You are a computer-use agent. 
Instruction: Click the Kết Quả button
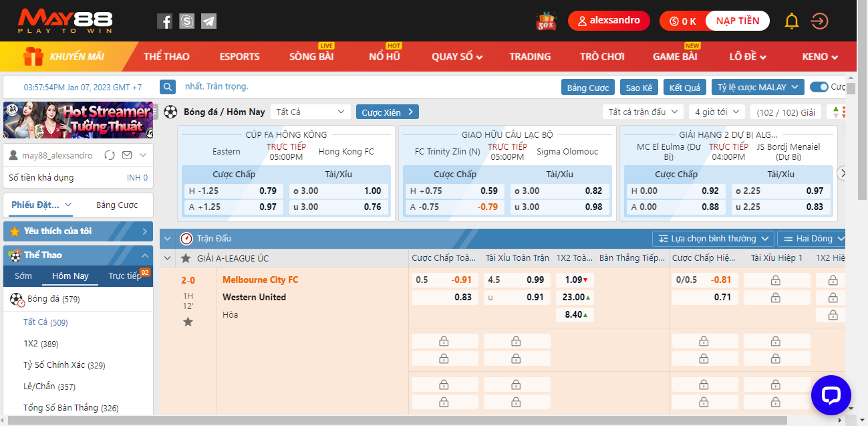[x=685, y=88]
